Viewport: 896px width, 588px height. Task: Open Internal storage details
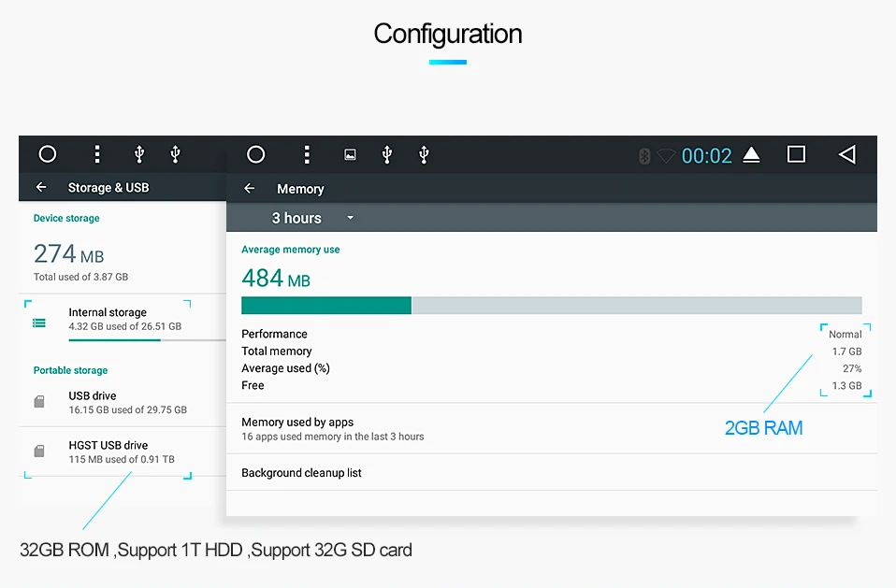[x=123, y=319]
